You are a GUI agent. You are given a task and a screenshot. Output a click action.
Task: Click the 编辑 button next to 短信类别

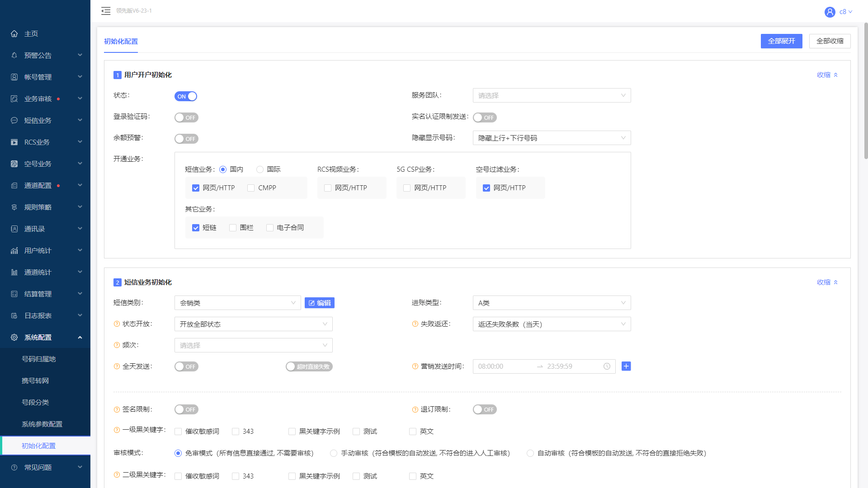[x=320, y=303]
